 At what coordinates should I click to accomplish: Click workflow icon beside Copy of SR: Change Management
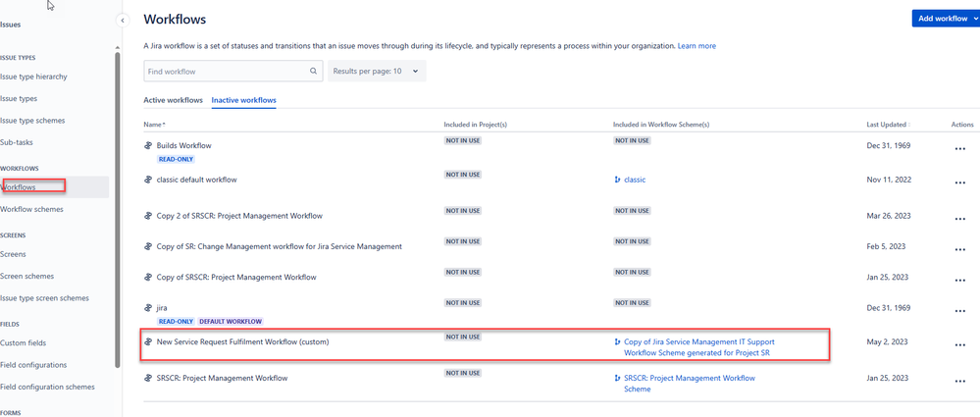[149, 246]
